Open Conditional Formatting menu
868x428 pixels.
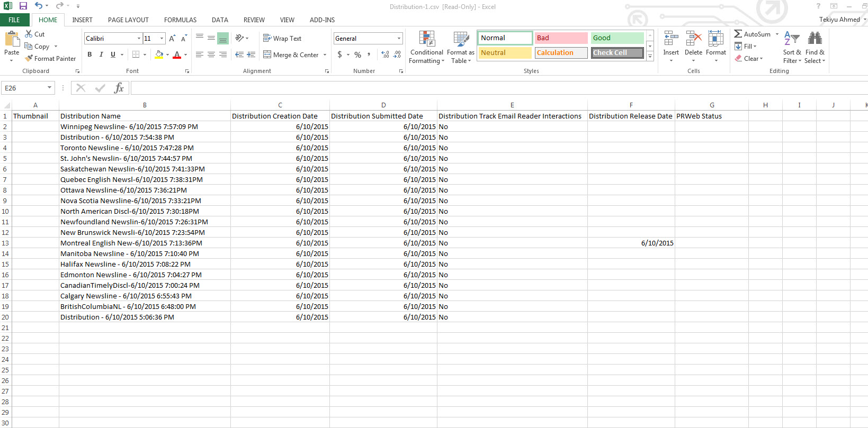coord(426,48)
